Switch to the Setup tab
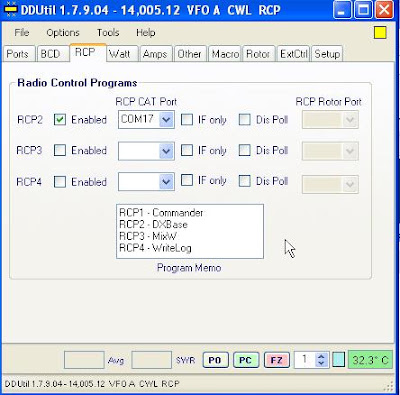 pyautogui.click(x=327, y=54)
